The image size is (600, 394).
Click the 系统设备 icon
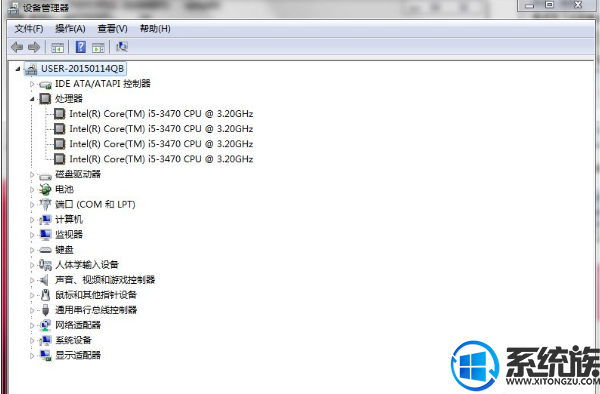(45, 340)
